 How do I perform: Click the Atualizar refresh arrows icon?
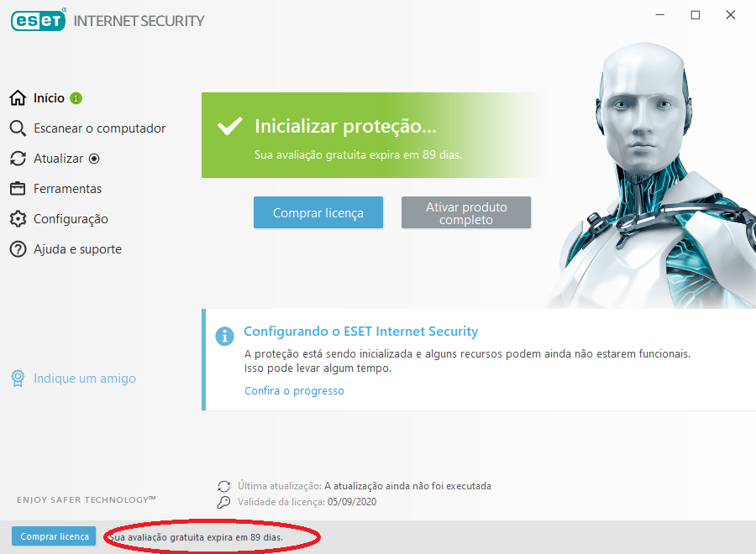click(18, 159)
